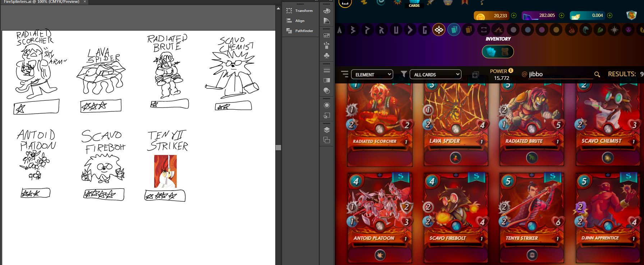Open the Pathfinder panel
The width and height of the screenshot is (644, 265).
point(300,31)
